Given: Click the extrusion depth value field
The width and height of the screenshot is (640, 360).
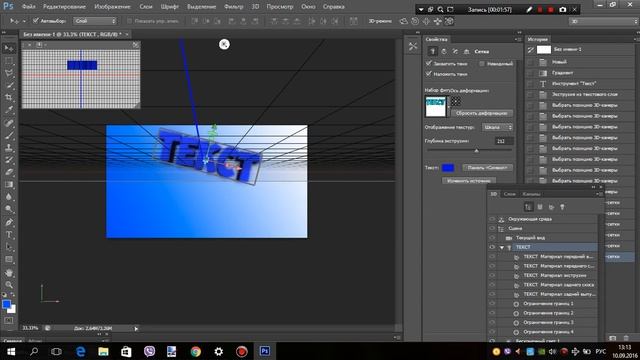Looking at the screenshot, I should (x=504, y=141).
